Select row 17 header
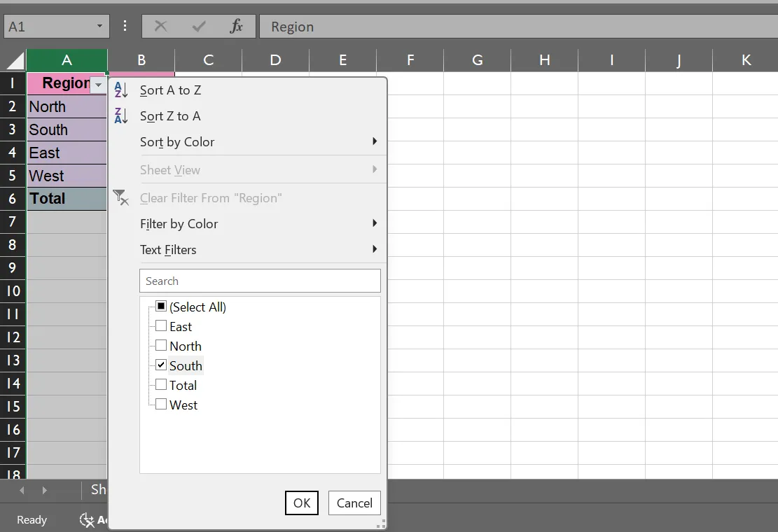Image resolution: width=778 pixels, height=532 pixels. tap(13, 453)
